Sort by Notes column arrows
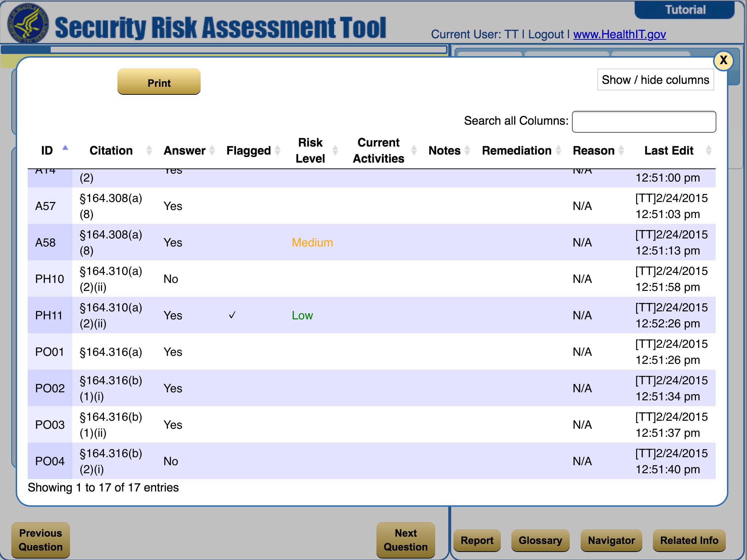The width and height of the screenshot is (747, 560). (x=467, y=150)
